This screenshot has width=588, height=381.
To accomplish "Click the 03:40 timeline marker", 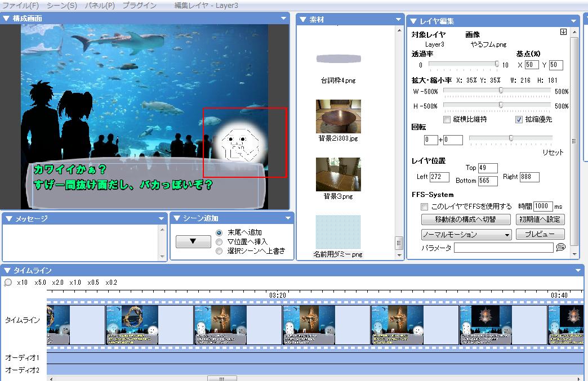I will 559,295.
